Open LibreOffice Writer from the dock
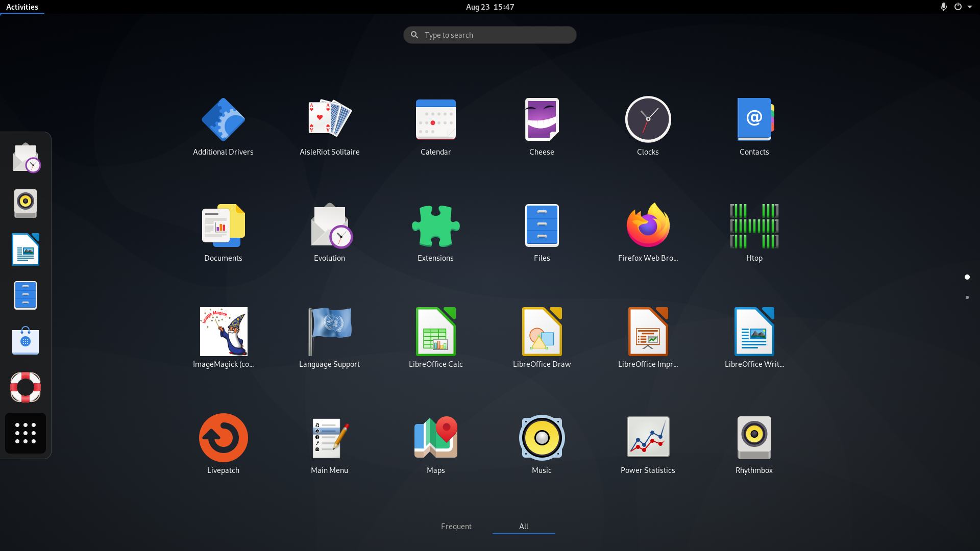 click(25, 249)
